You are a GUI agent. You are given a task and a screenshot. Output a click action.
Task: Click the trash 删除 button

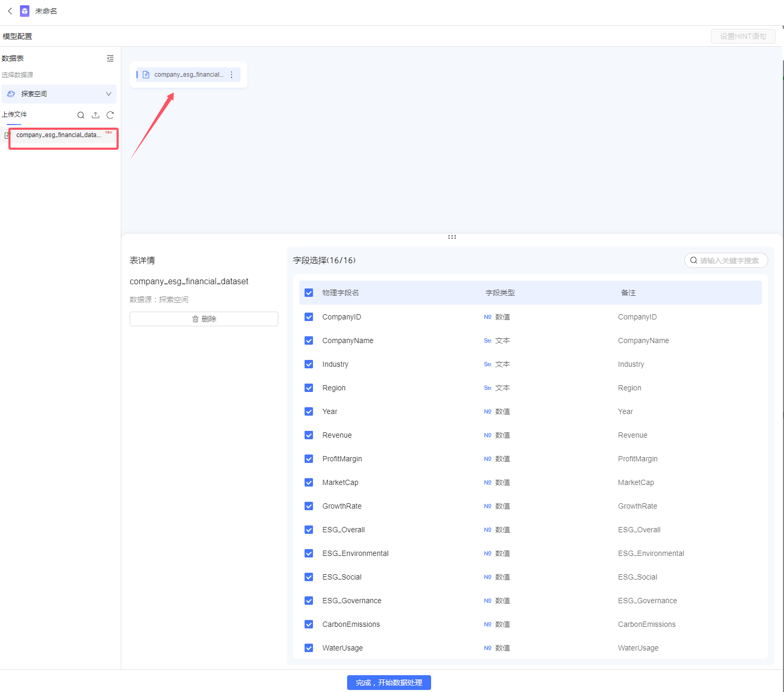[204, 319]
